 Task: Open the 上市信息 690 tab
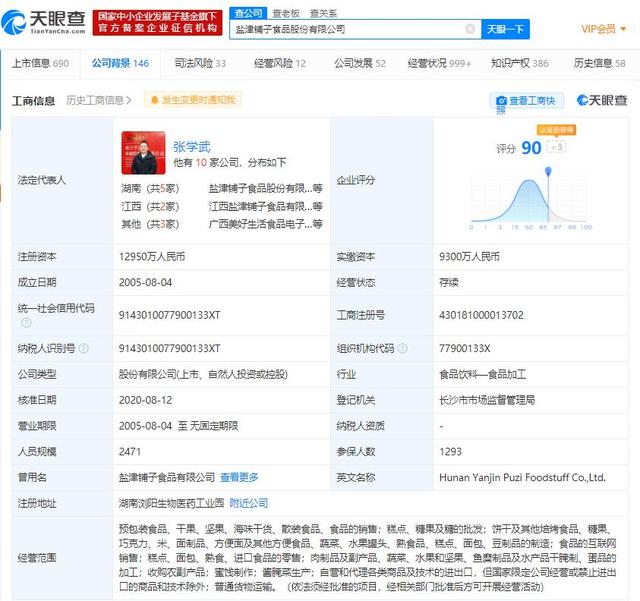[40, 63]
